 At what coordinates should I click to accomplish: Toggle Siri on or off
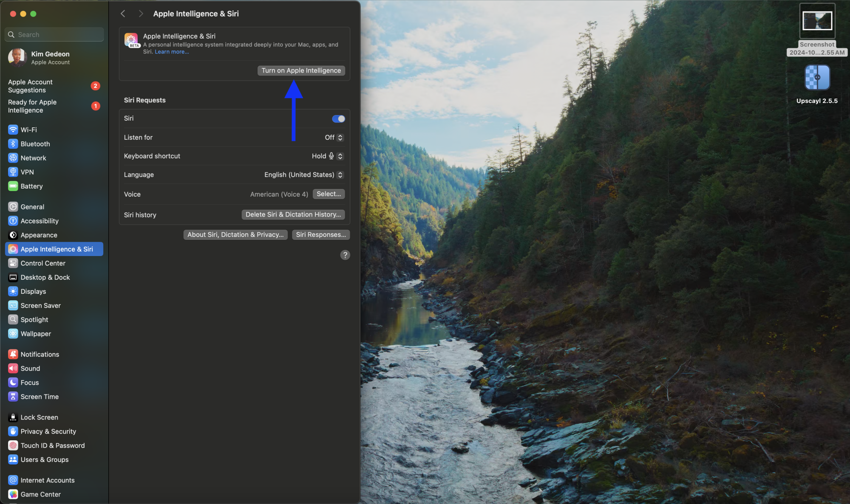(x=338, y=118)
